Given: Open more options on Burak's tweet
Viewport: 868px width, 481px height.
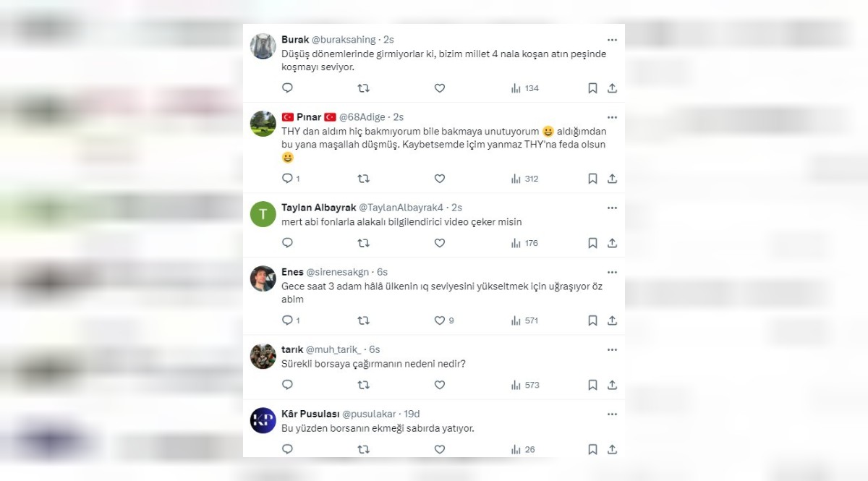Looking at the screenshot, I should click(612, 40).
